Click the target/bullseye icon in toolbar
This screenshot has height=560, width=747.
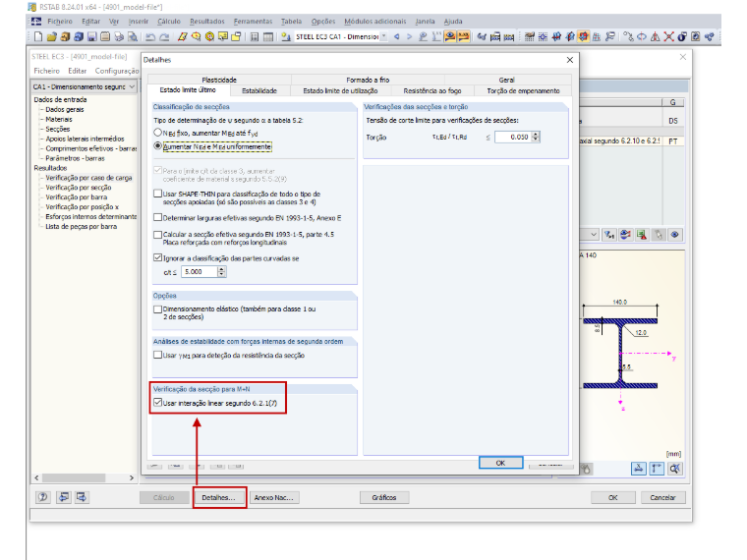click(x=209, y=36)
